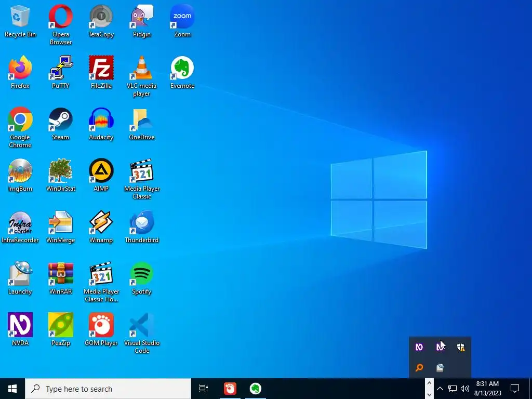Select the TeraCopy desktop shortcut
Screen dimensions: 532x399
point(101,21)
